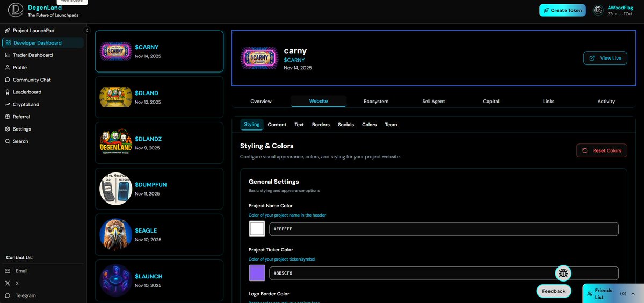The height and width of the screenshot is (303, 644).
Task: Select the $DLAND project card
Action: coord(160,97)
